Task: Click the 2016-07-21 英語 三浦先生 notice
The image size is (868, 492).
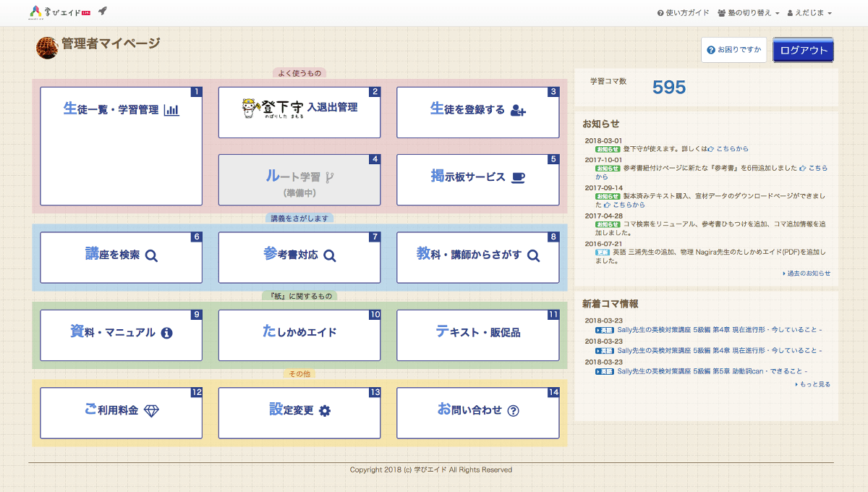Action: pos(710,256)
